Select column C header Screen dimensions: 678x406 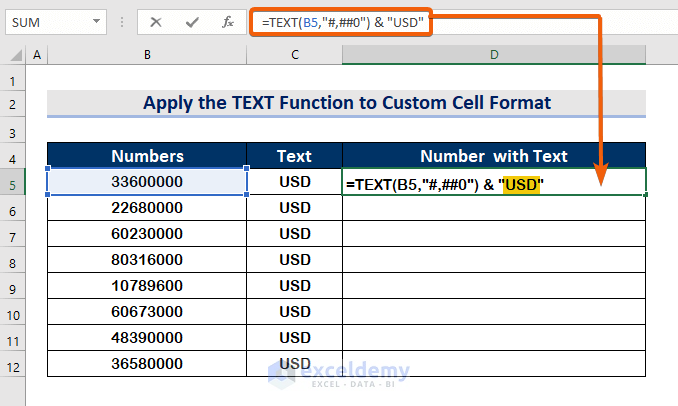[x=294, y=55]
